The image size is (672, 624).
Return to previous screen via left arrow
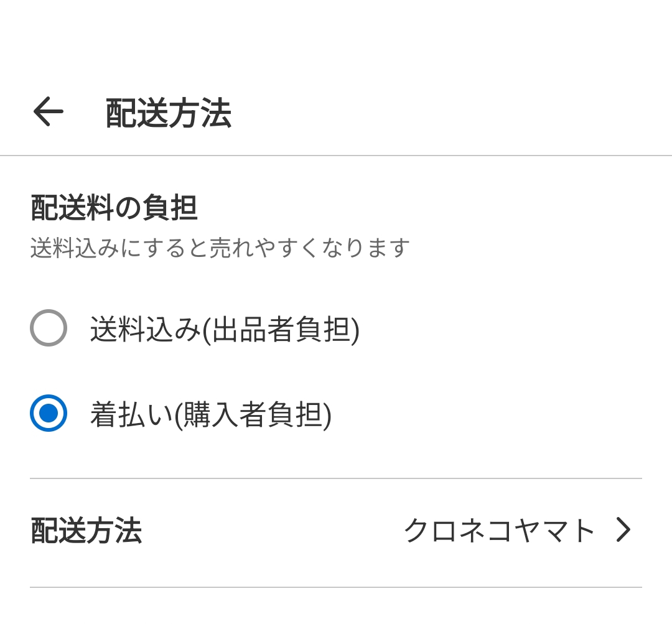(x=48, y=113)
